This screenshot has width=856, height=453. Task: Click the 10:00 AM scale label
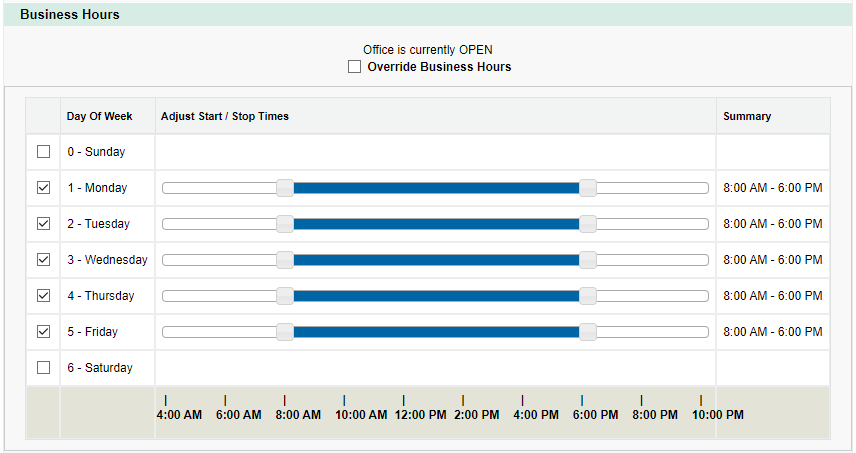coord(361,415)
